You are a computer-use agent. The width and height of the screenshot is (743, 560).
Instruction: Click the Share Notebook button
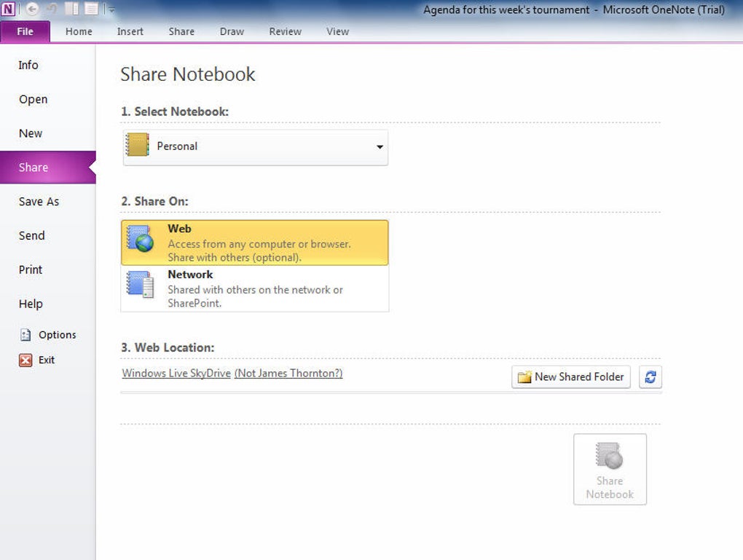tap(610, 469)
